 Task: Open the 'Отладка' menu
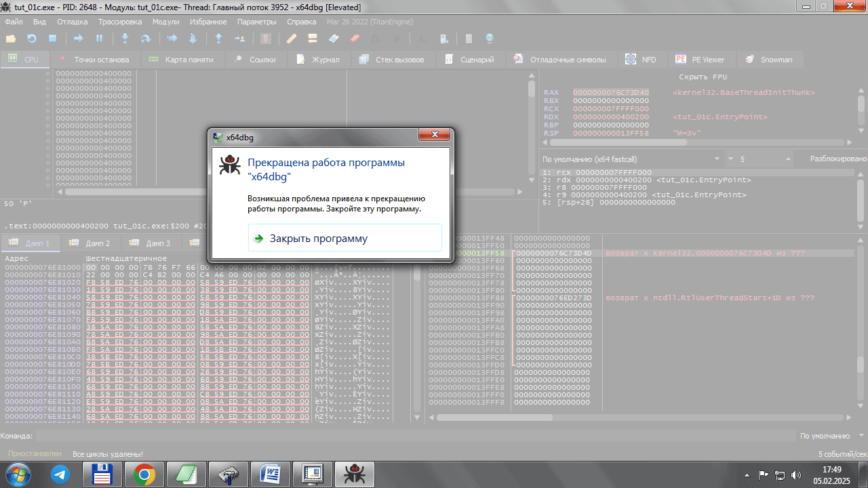click(72, 22)
